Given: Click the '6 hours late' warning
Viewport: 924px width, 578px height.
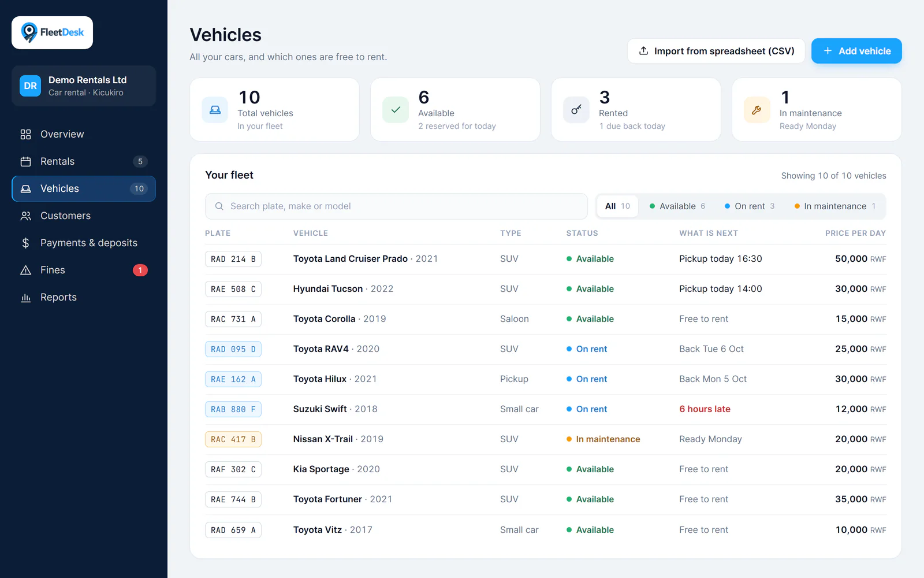Looking at the screenshot, I should tap(705, 409).
